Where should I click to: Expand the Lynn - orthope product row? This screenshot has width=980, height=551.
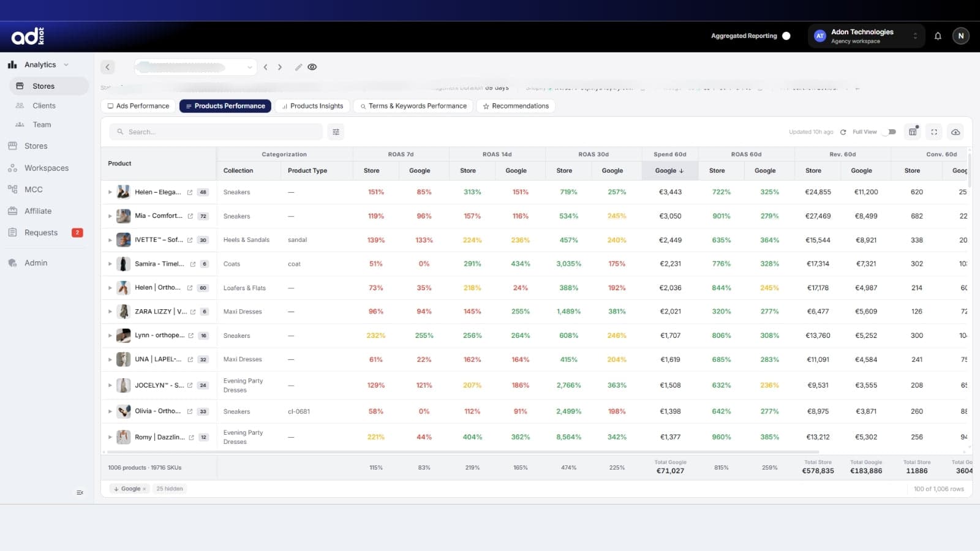tap(110, 335)
